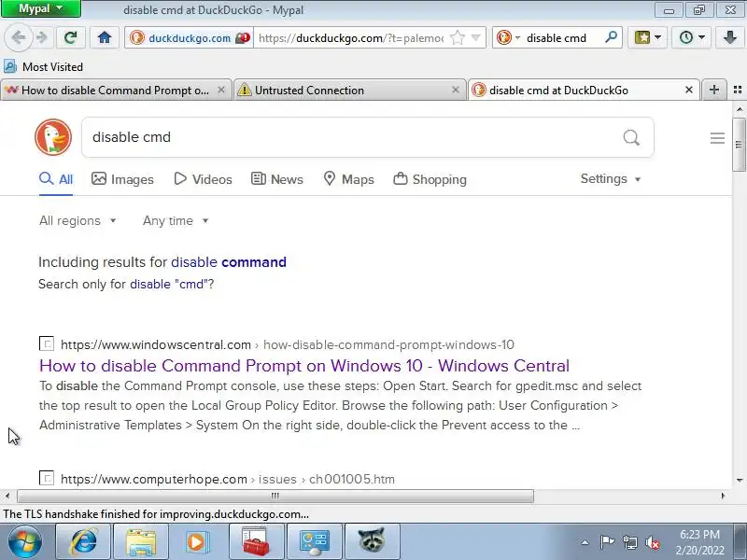Image resolution: width=747 pixels, height=560 pixels.
Task: Show hidden system tray icons
Action: 585,542
